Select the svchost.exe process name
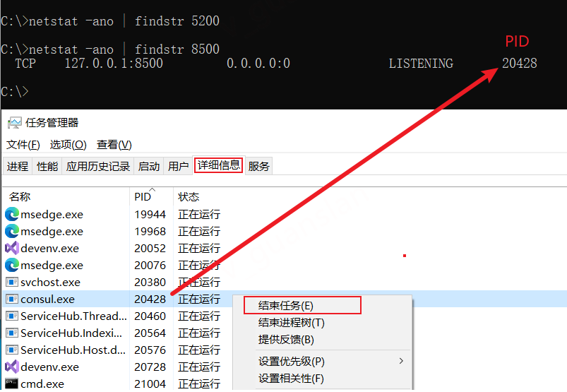The width and height of the screenshot is (567, 392). pos(50,283)
